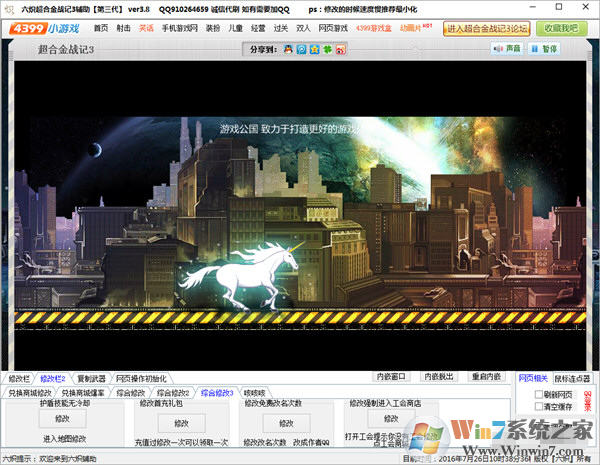
Task: Enable the 刷新网页 checkbox
Action: 537,394
